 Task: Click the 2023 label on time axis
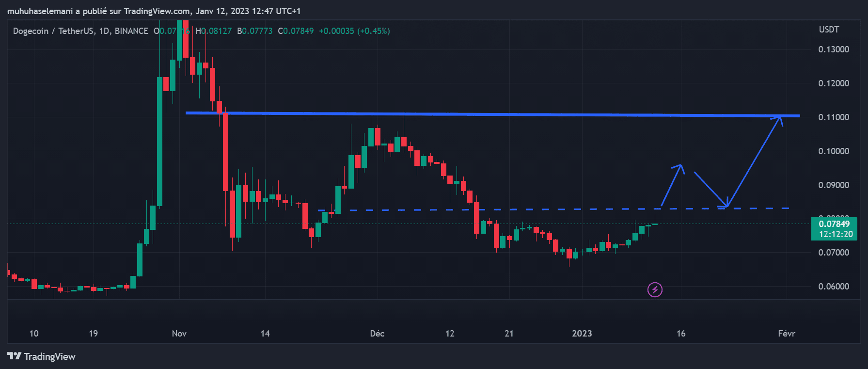(582, 334)
